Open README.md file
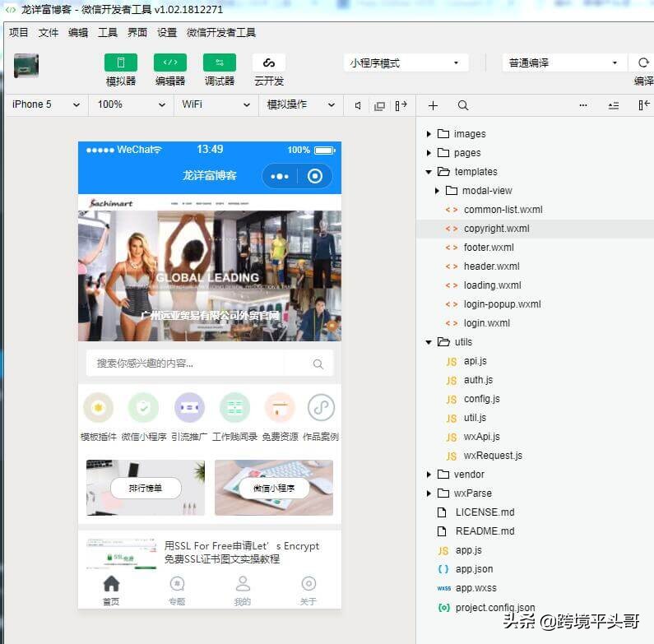This screenshot has width=654, height=644. pos(485,531)
